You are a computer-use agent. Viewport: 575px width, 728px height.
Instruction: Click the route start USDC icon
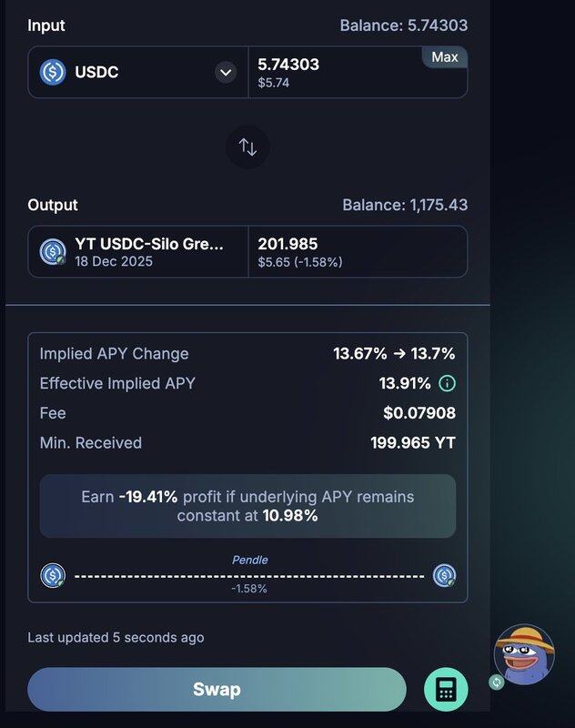[53, 576]
